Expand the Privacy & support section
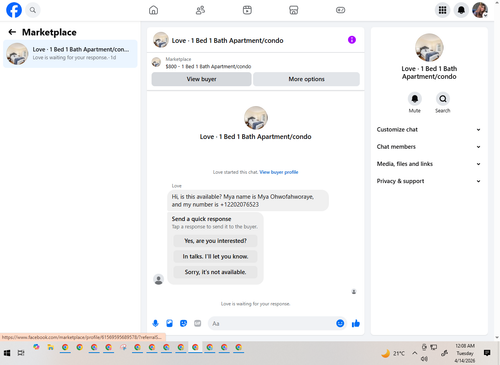The image size is (500, 365). coord(429,181)
